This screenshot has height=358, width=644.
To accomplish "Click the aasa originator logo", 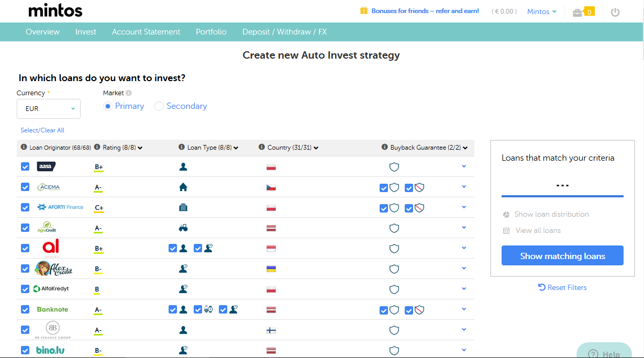I will pos(46,166).
